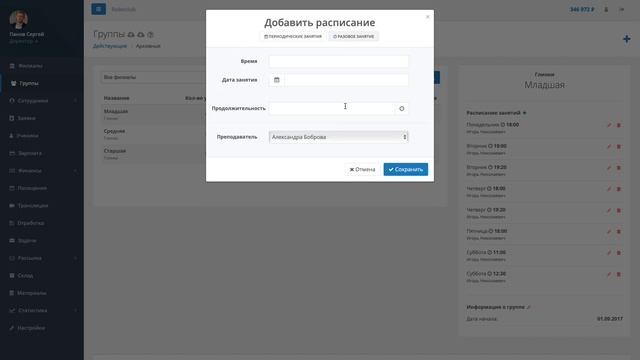The height and width of the screenshot is (360, 640).
Task: Delete the Четверг 19:20 schedule entry
Action: [619, 210]
